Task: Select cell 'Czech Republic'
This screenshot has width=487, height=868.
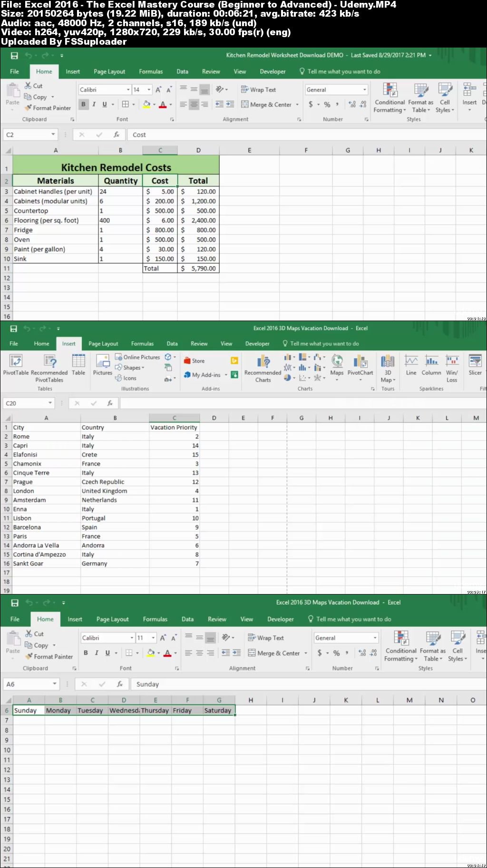Action: pos(115,482)
